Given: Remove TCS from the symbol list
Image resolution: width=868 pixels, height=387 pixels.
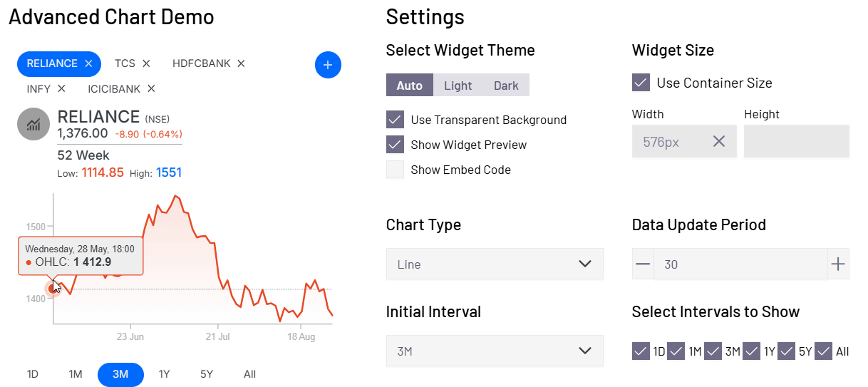Looking at the screenshot, I should click(146, 63).
